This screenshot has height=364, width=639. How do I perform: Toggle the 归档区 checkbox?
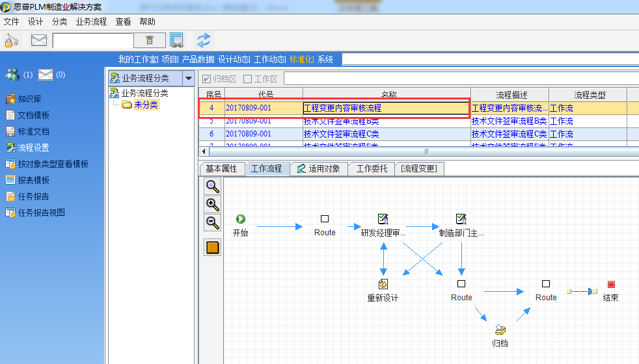pyautogui.click(x=207, y=79)
